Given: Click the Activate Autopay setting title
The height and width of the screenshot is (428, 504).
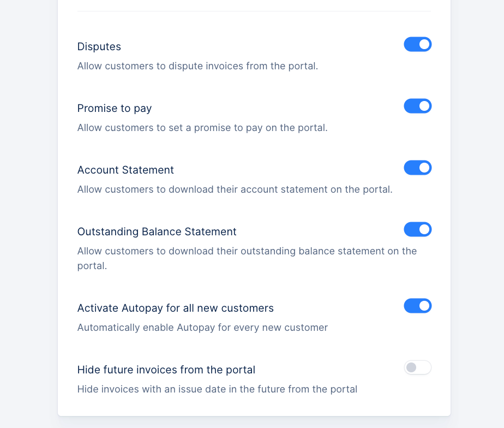Looking at the screenshot, I should 175,308.
